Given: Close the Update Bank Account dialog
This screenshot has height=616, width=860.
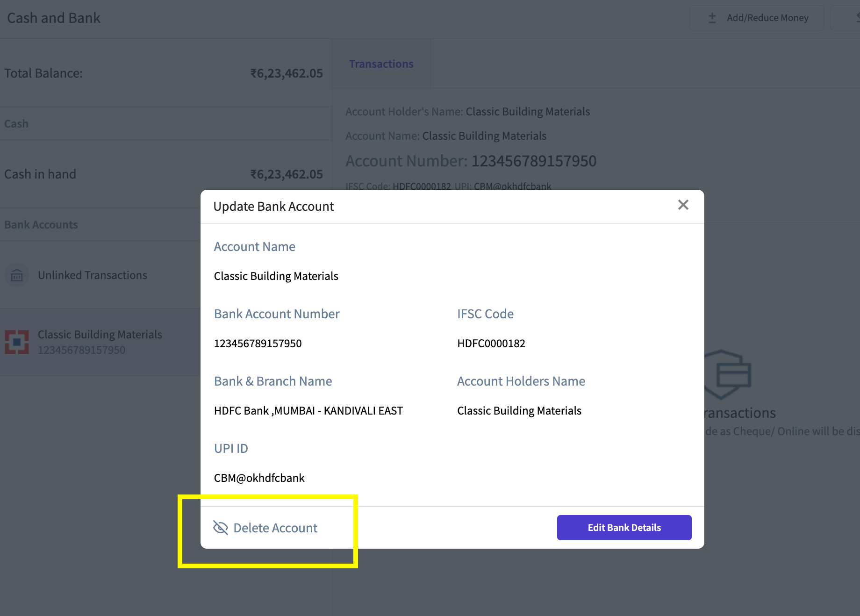Looking at the screenshot, I should click(x=683, y=205).
